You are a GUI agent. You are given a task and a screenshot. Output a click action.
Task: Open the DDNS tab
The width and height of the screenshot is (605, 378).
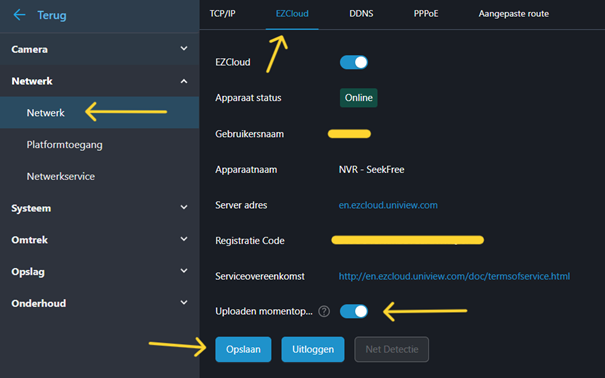(361, 14)
